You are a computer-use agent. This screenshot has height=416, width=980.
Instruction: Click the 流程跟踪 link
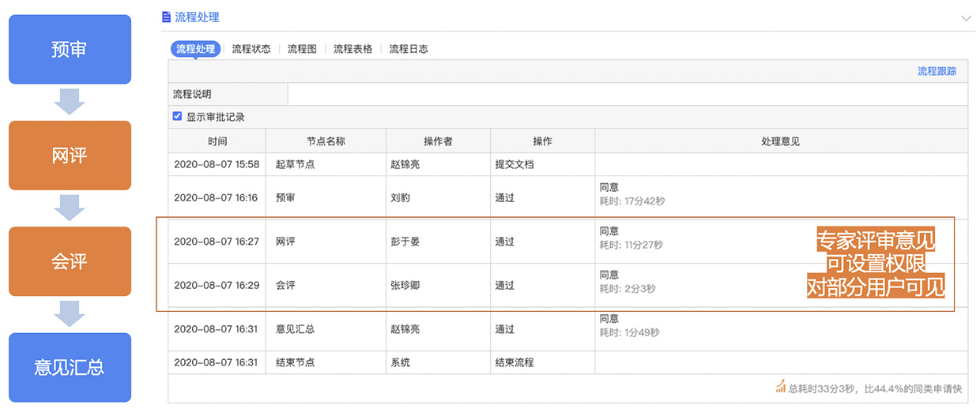[x=937, y=71]
